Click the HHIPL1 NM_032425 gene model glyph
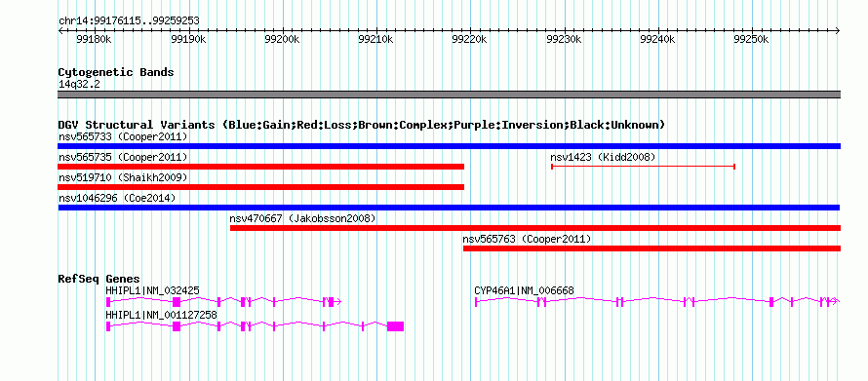This screenshot has width=868, height=381. coord(223,302)
